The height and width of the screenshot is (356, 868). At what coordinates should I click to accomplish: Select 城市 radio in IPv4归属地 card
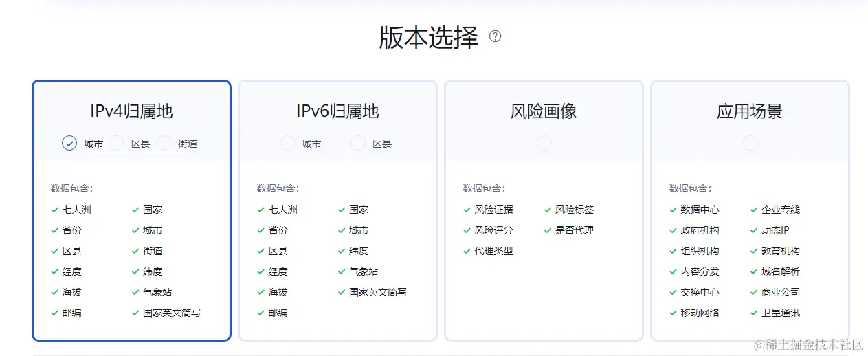[69, 143]
